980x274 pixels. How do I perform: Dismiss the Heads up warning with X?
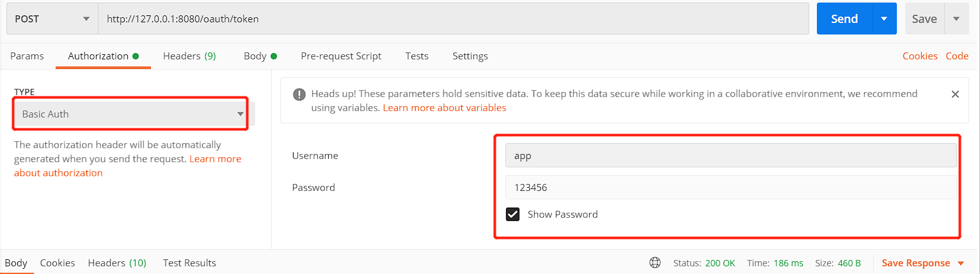pos(955,94)
